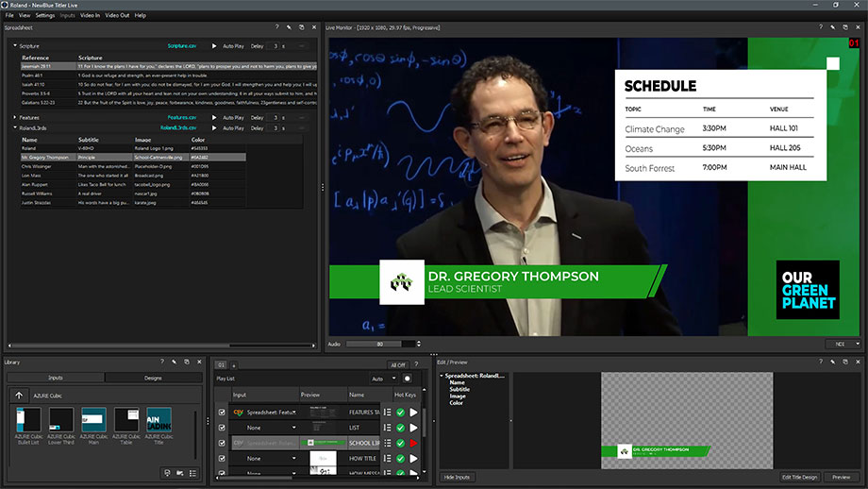This screenshot has width=868, height=489.
Task: Open the Settings menu
Action: point(45,15)
